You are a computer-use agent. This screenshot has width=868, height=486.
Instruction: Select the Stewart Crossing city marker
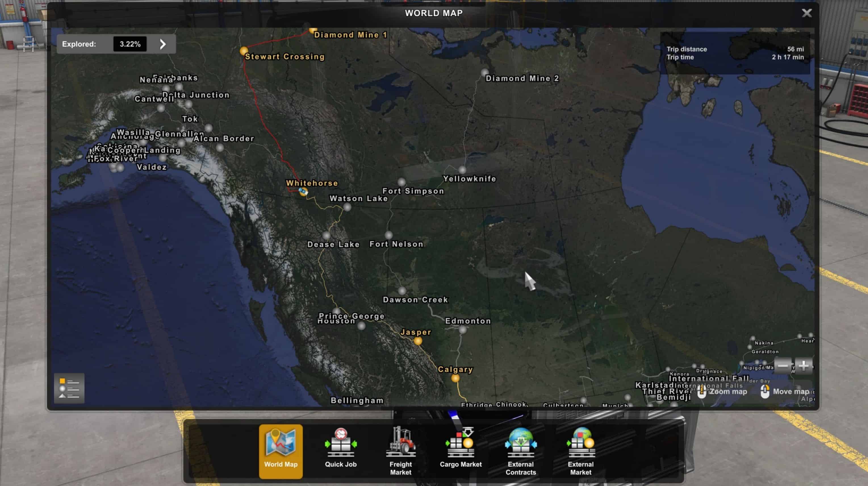[x=244, y=51]
